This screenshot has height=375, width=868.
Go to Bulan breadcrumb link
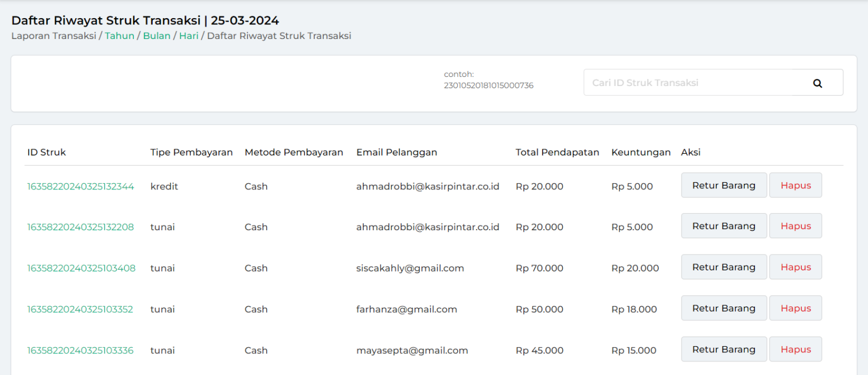click(157, 36)
